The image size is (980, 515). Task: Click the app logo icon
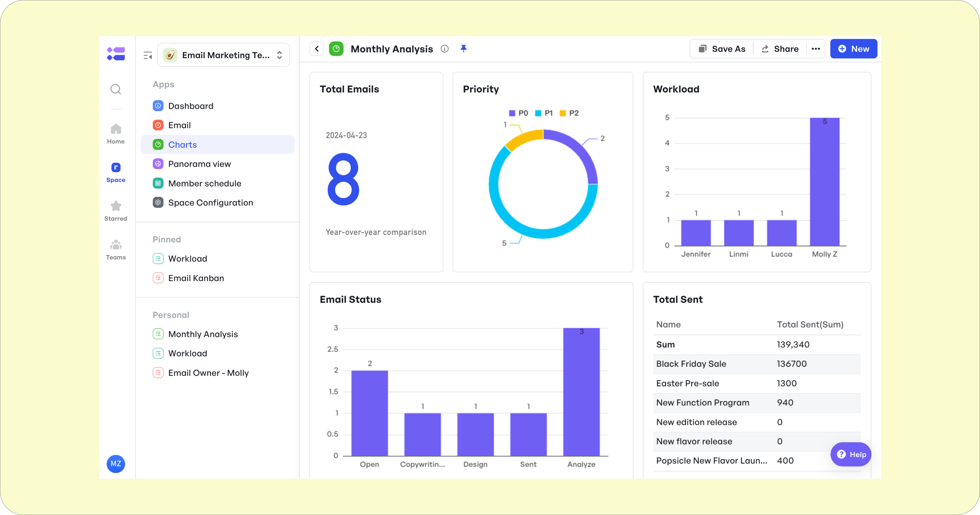[116, 54]
